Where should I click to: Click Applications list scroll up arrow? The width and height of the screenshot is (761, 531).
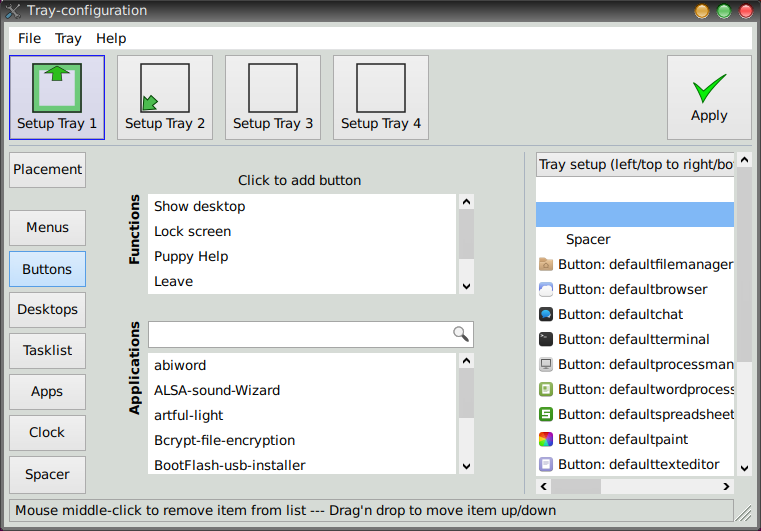click(x=466, y=361)
